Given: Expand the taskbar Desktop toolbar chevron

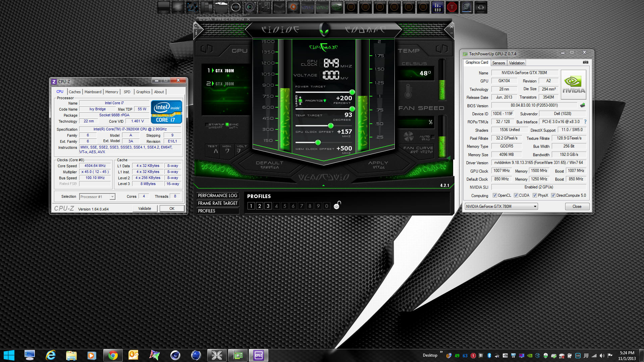Looking at the screenshot, I should tap(441, 352).
